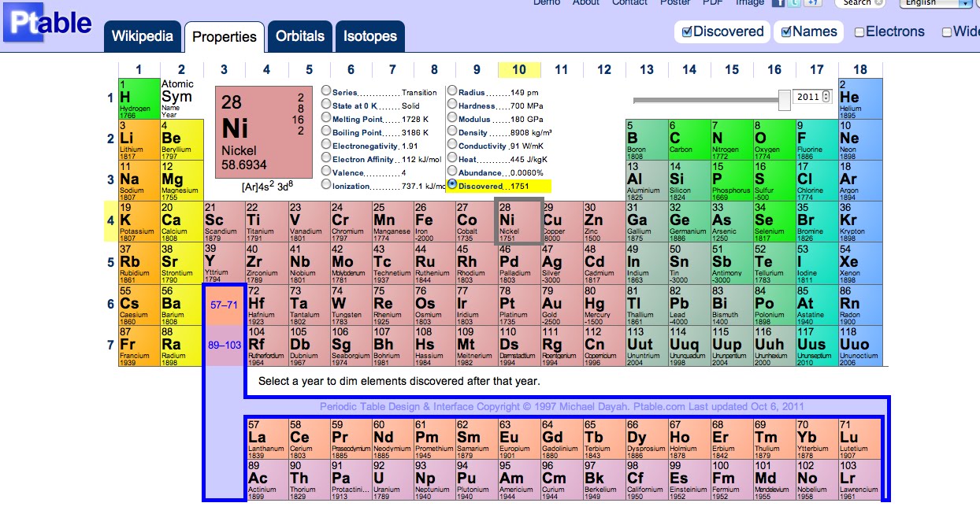980x514 pixels.
Task: Switch to the Isotopes tab
Action: [x=370, y=36]
